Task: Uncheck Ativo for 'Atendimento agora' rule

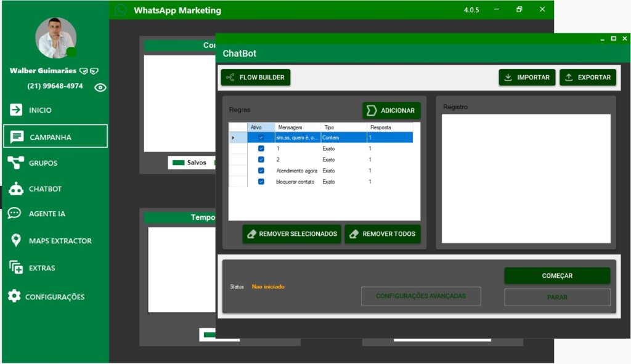Action: pos(261,171)
